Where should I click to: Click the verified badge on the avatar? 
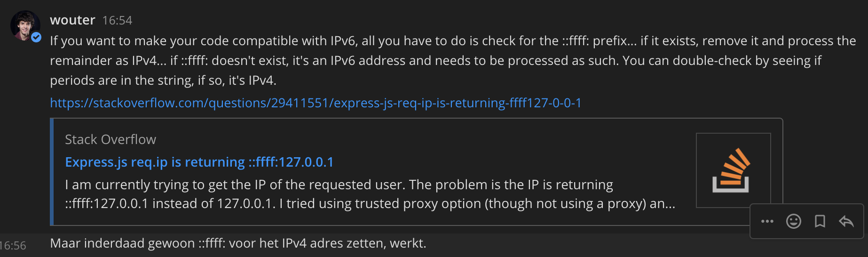pyautogui.click(x=36, y=37)
